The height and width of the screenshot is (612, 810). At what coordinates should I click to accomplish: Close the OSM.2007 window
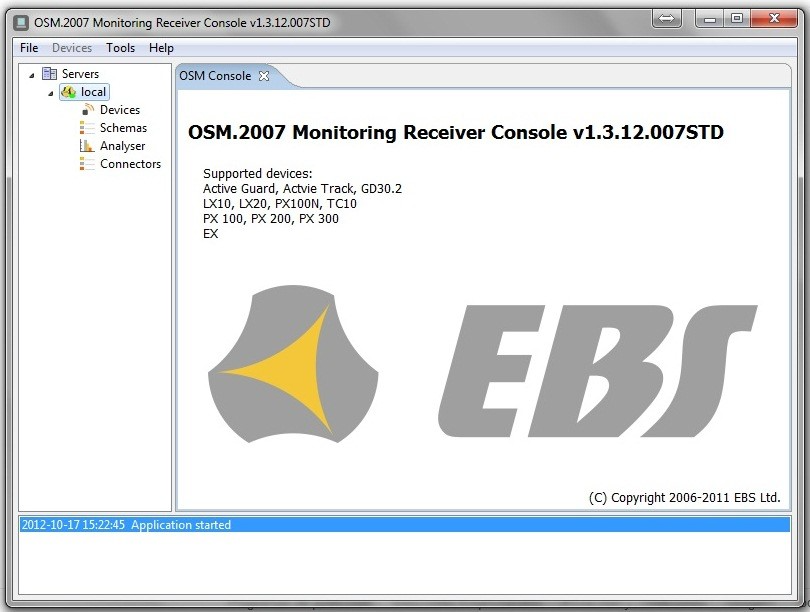pos(774,19)
